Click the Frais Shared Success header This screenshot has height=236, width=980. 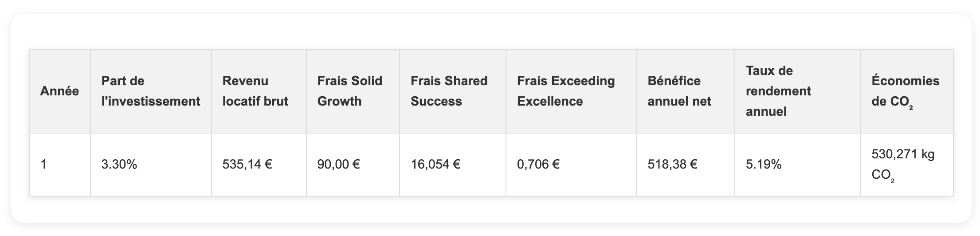tap(449, 91)
